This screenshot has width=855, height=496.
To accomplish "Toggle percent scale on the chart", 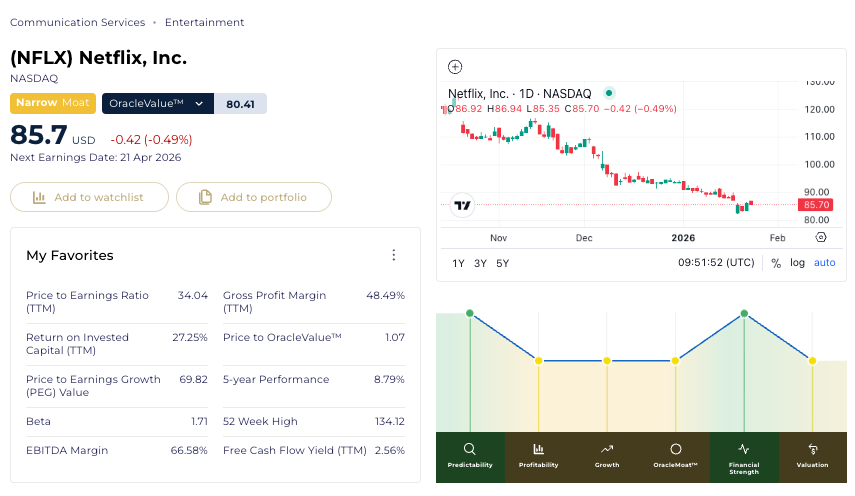I will coord(775,263).
